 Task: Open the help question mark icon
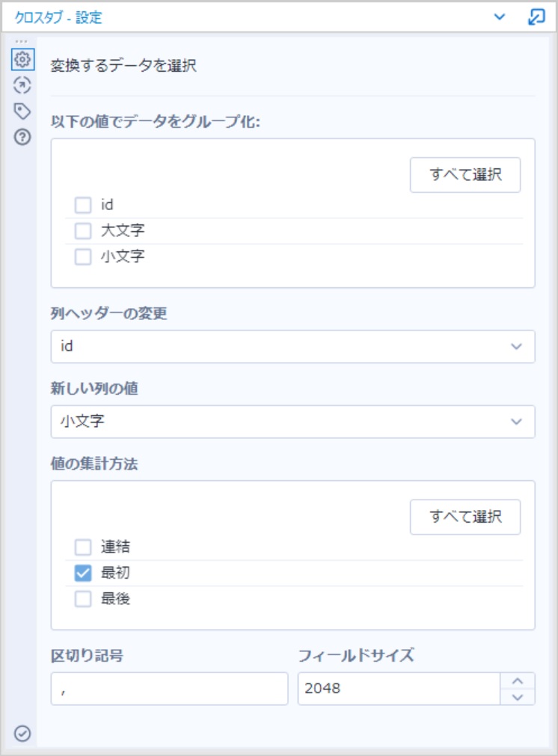coord(22,138)
